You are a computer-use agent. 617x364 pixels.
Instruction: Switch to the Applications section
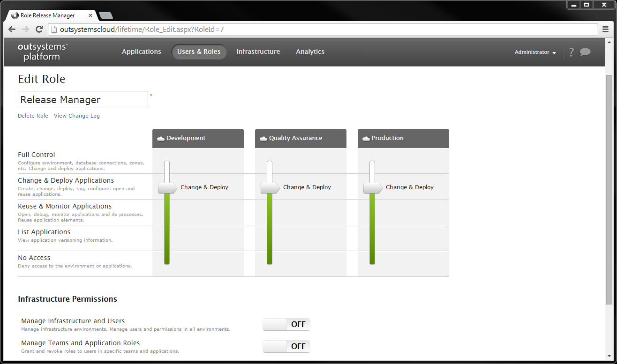point(142,52)
